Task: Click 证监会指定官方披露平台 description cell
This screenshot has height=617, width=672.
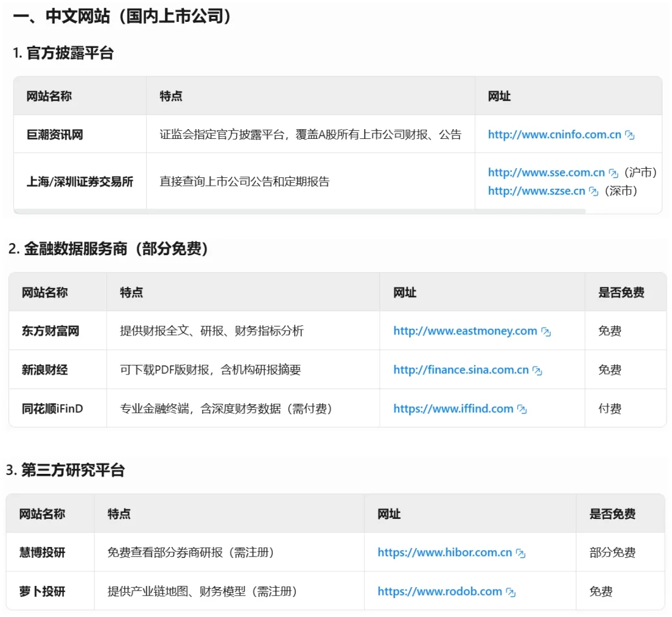Action: tap(310, 134)
